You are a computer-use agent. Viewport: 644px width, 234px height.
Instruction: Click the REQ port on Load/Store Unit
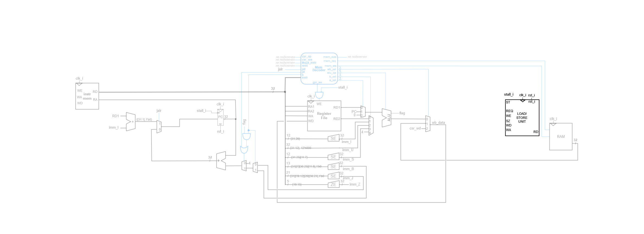(510, 111)
